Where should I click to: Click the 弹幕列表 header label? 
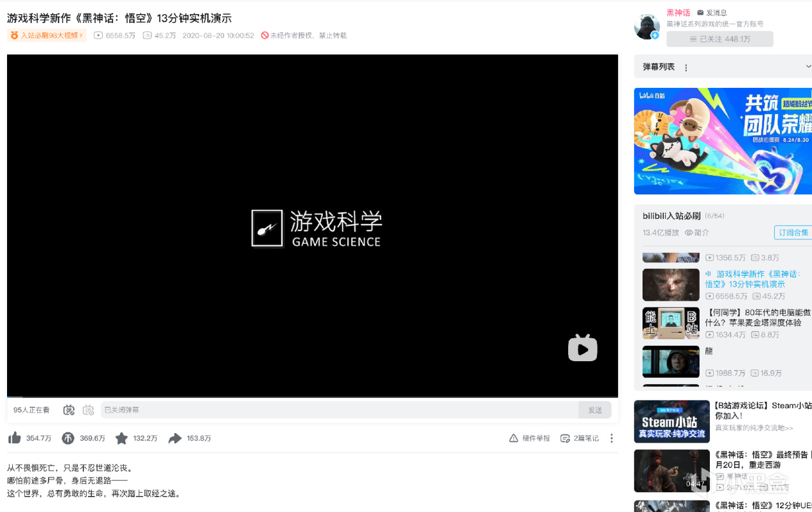(x=659, y=67)
